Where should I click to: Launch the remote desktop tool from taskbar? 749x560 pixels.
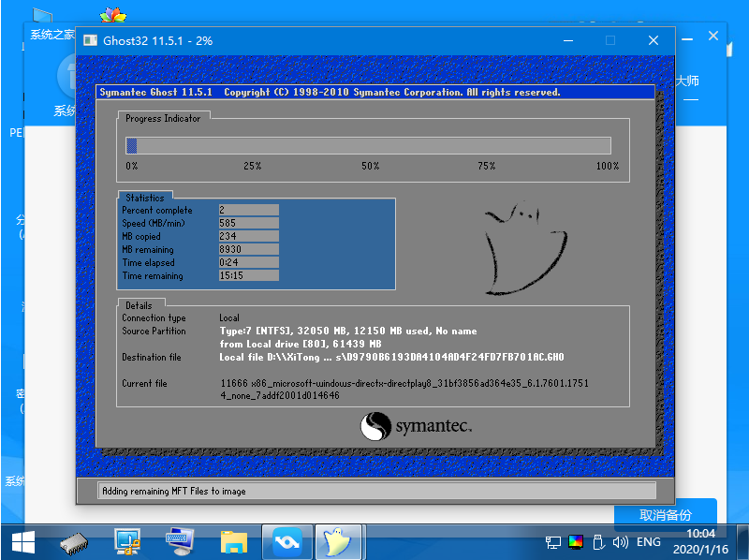click(x=125, y=541)
